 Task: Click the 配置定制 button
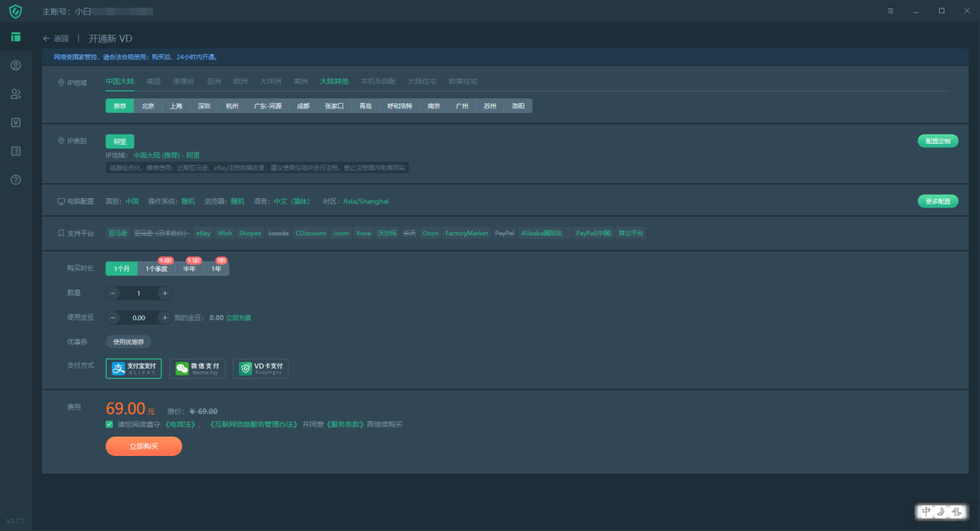[937, 141]
